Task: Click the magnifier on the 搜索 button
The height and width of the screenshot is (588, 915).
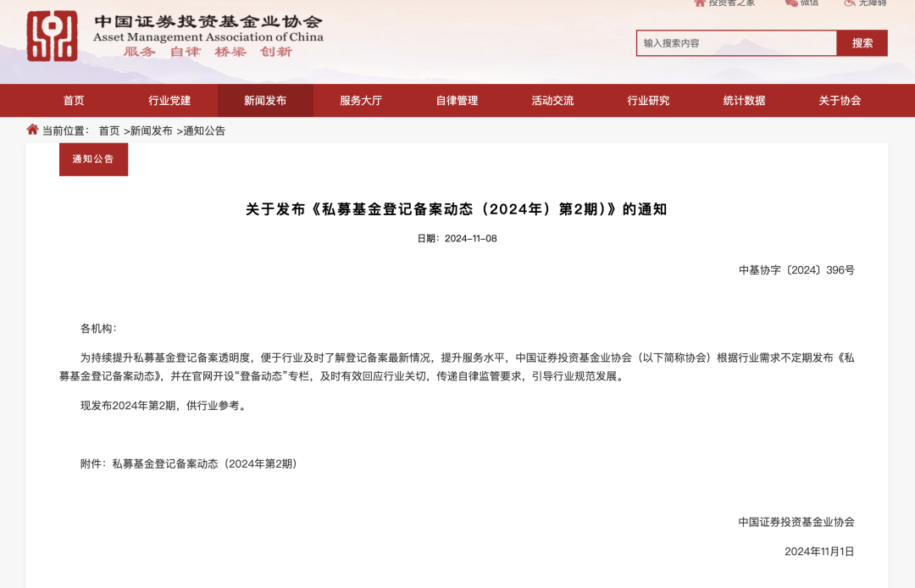Action: pos(863,42)
